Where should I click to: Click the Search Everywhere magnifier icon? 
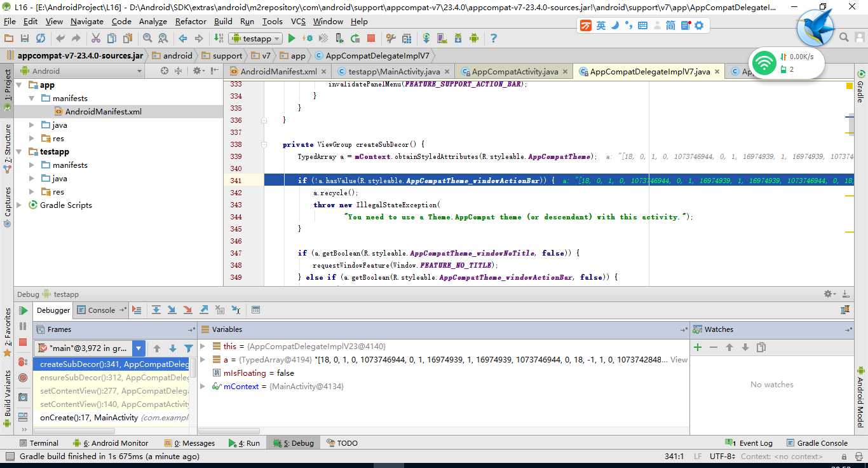tap(844, 38)
